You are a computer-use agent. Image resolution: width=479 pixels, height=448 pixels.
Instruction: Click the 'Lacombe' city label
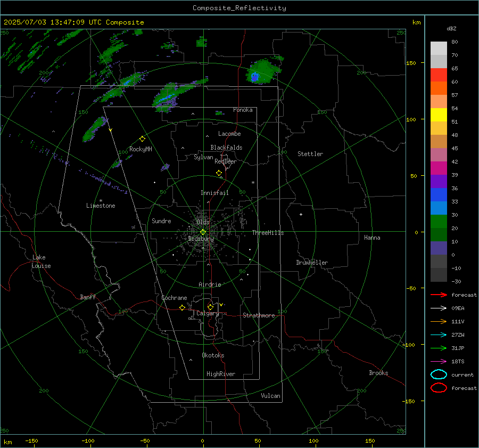229,134
